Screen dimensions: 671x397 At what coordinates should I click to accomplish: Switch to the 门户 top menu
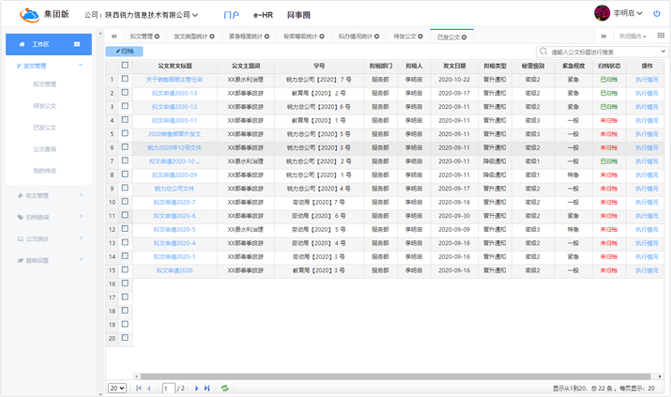(x=231, y=15)
